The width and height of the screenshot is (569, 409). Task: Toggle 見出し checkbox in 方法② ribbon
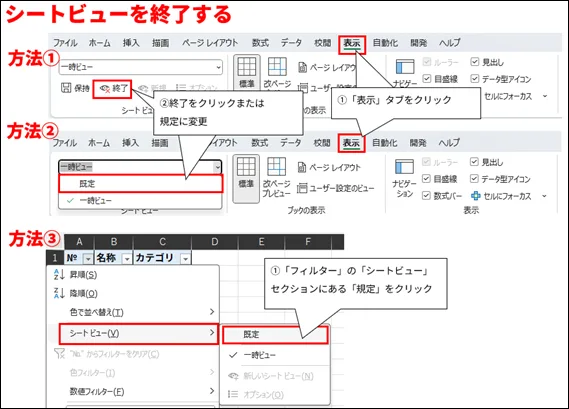474,161
